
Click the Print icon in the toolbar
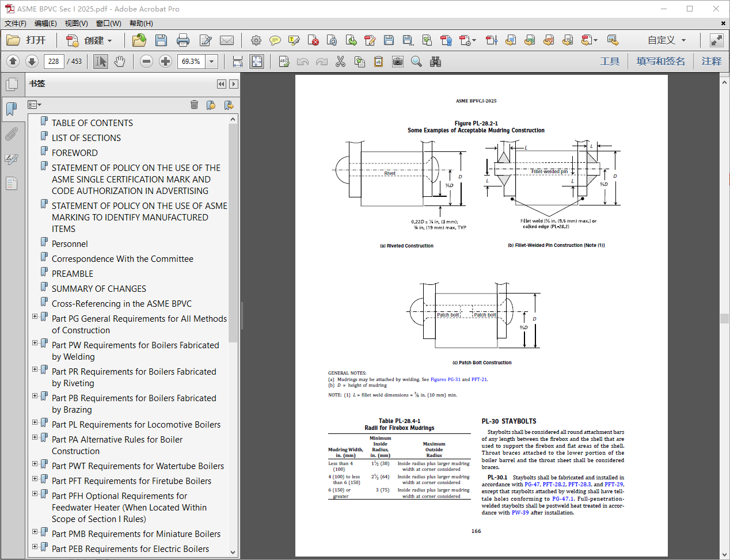[183, 40]
